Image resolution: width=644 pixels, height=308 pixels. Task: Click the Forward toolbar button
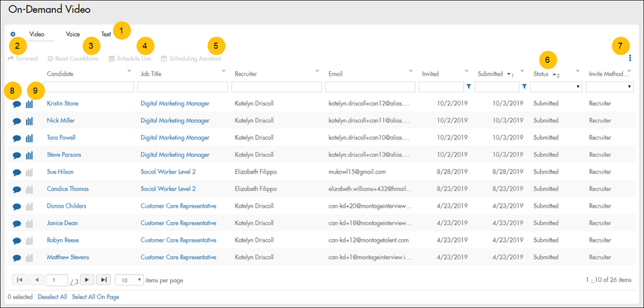pos(23,59)
